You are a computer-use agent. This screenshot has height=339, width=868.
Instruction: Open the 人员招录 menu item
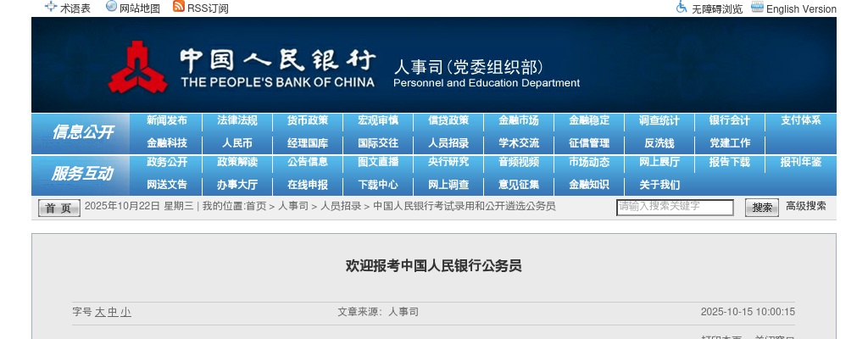point(448,142)
